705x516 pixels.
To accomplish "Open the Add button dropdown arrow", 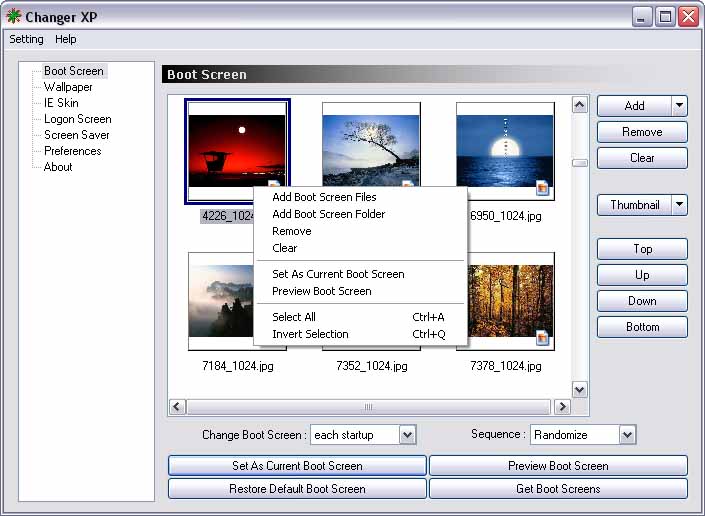I will (x=679, y=106).
